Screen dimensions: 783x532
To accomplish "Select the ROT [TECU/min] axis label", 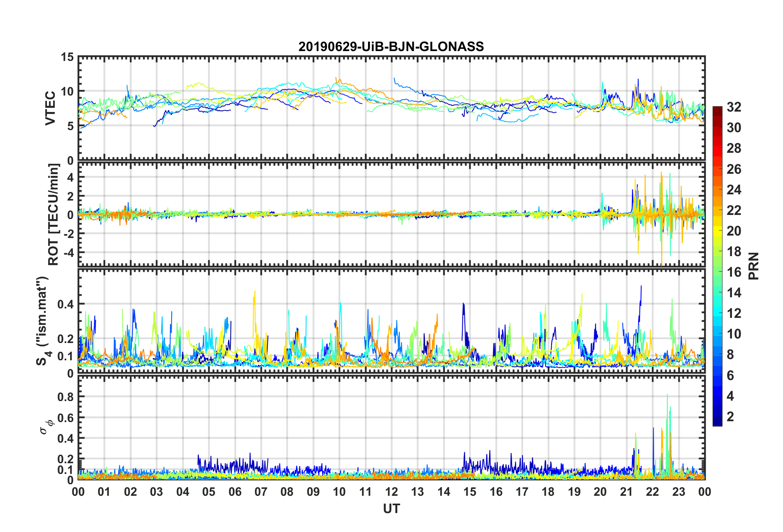I will click(54, 215).
